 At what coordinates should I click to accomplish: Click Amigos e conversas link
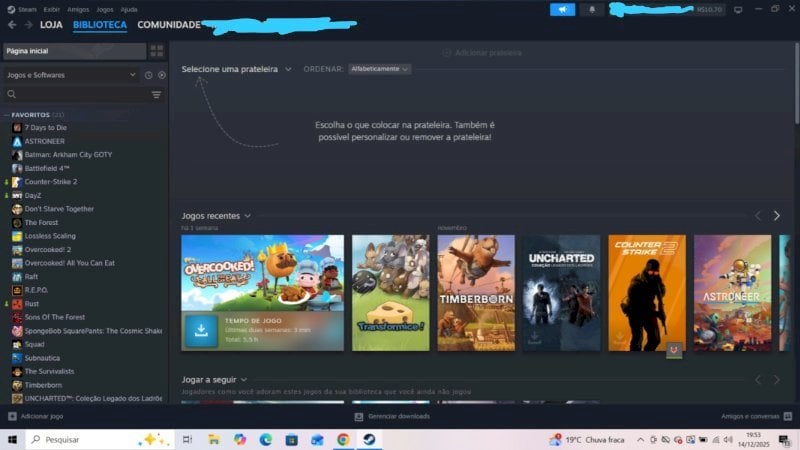click(x=750, y=416)
